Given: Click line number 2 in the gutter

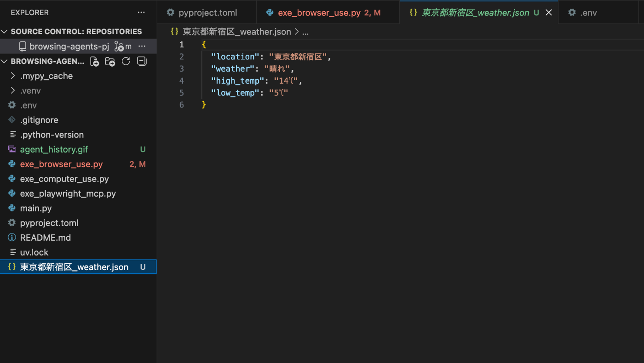Looking at the screenshot, I should point(182,57).
